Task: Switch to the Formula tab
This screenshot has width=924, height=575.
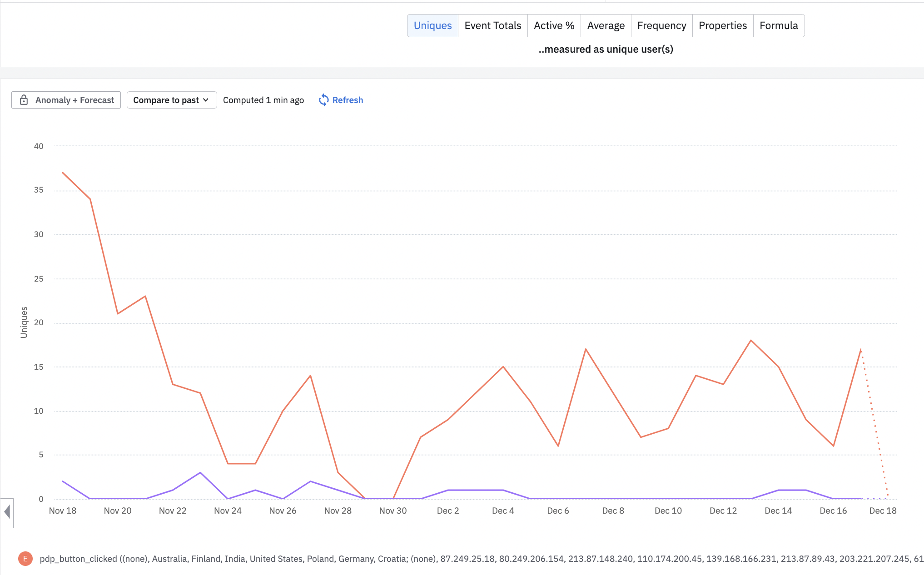Action: pos(779,25)
